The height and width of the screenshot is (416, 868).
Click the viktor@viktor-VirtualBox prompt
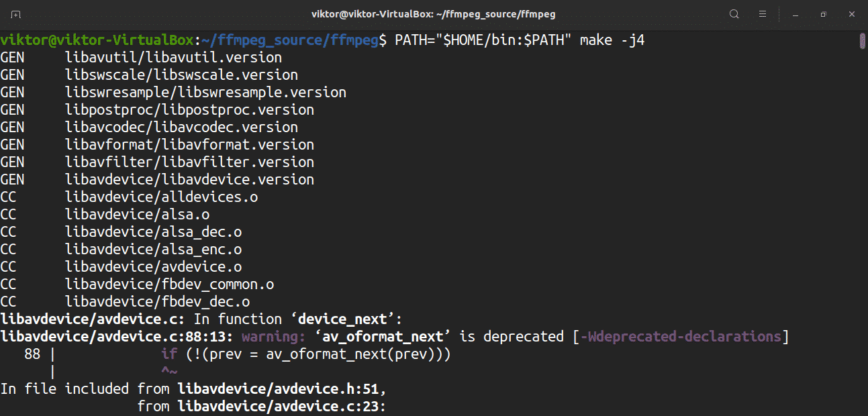97,40
